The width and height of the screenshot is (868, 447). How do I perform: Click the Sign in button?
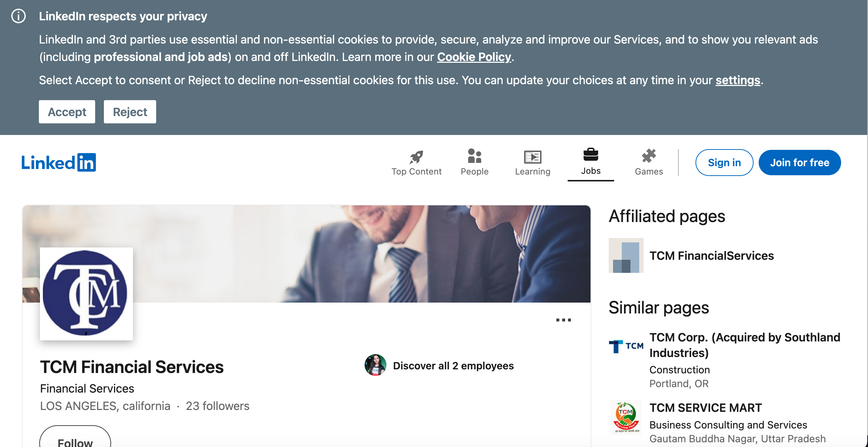724,163
